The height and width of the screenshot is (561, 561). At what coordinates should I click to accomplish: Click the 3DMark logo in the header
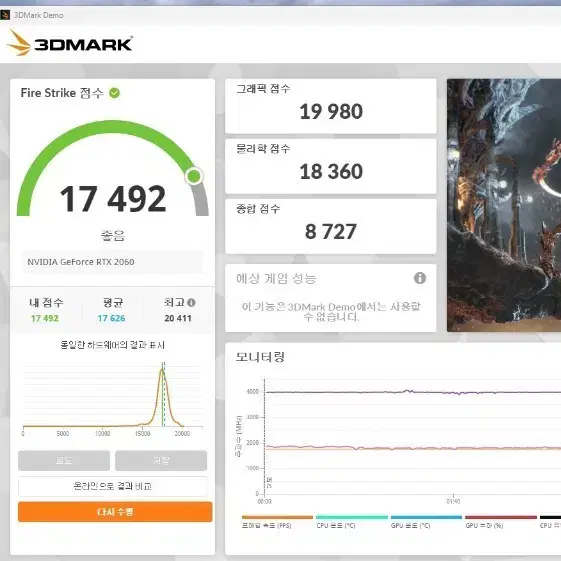(70, 43)
